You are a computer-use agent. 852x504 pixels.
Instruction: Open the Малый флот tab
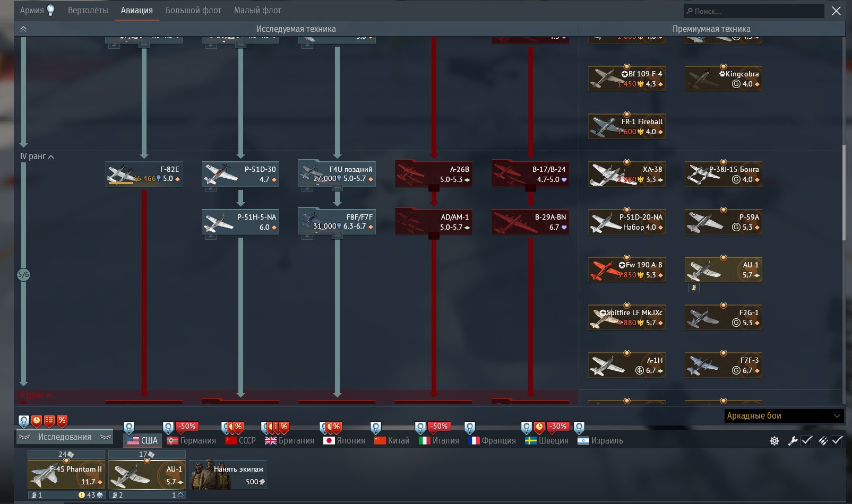pos(257,11)
